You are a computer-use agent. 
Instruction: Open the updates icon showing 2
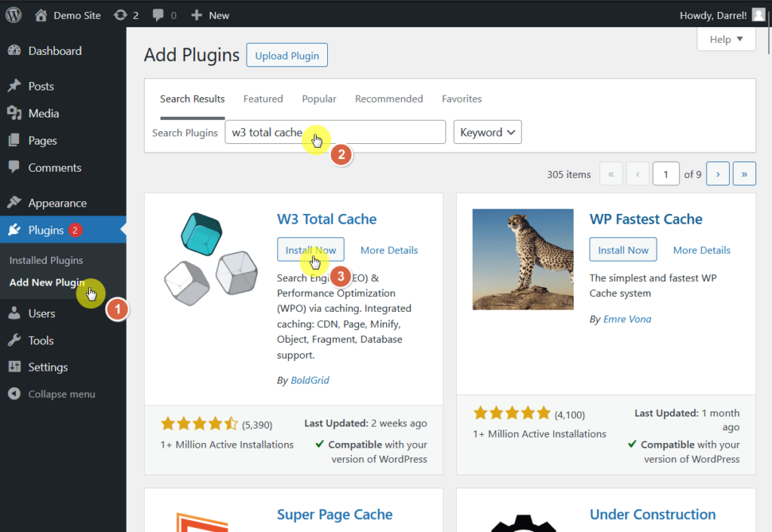[120, 15]
